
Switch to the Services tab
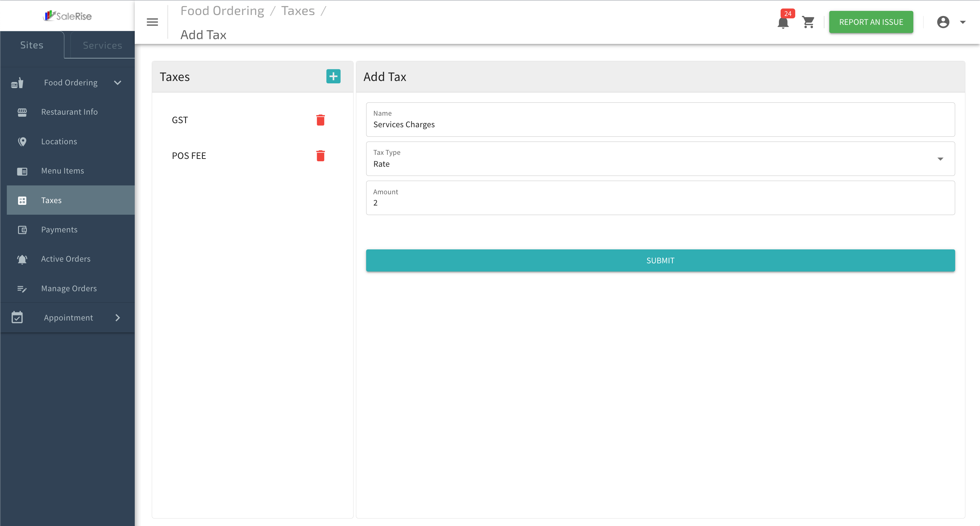(x=102, y=45)
